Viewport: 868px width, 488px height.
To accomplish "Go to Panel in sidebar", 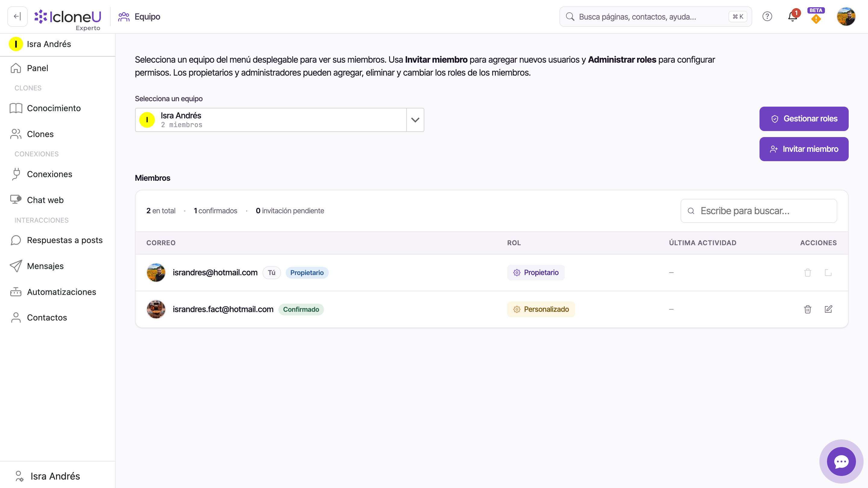I will tap(58, 68).
